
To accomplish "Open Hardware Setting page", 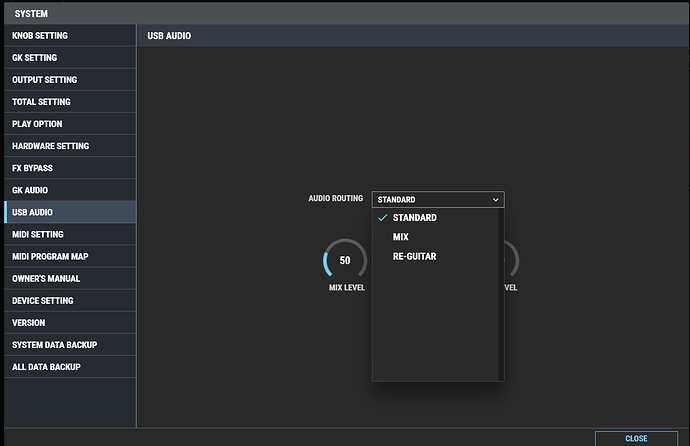I will pyautogui.click(x=50, y=146).
